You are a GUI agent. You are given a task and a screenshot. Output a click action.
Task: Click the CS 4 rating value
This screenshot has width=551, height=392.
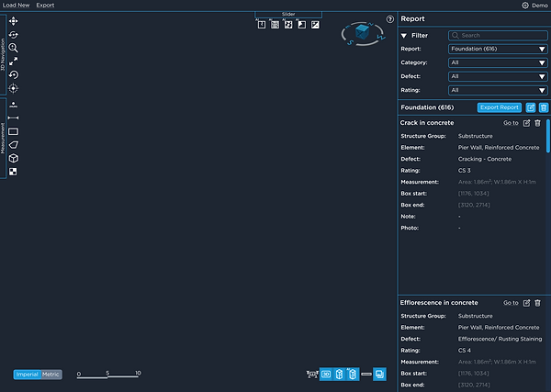pos(464,350)
